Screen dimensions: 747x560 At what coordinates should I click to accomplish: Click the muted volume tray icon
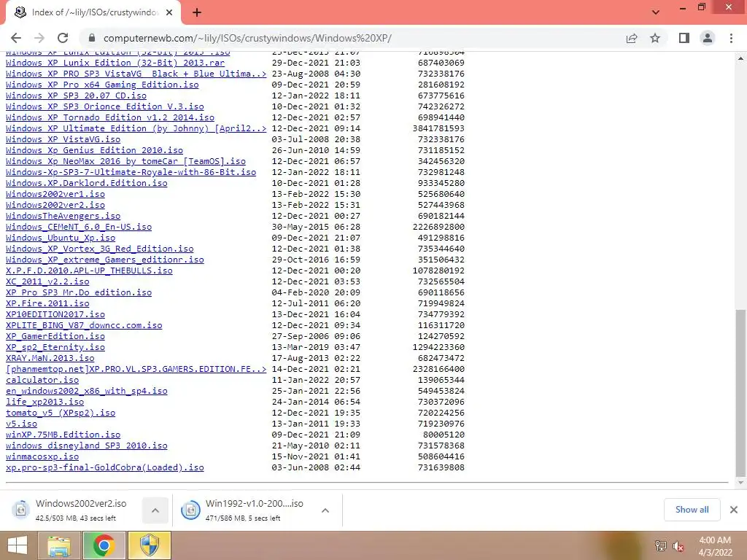tap(678, 546)
